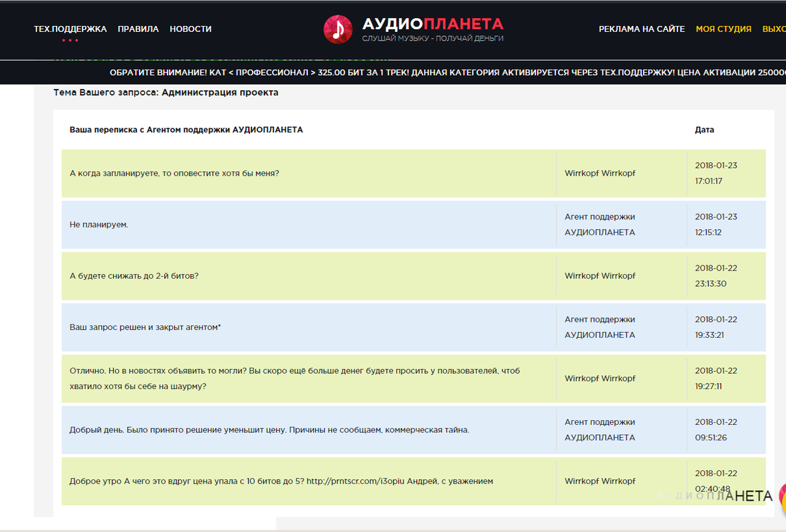Screen dimensions: 786x532
Task: Open the ТЕХ.ПОДДЕРЖКА menu item
Action: tap(70, 29)
